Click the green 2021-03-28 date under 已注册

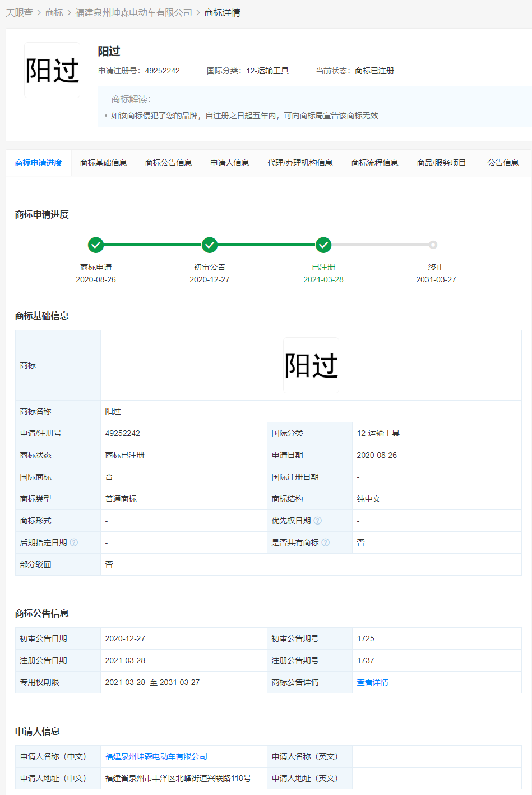pos(323,279)
